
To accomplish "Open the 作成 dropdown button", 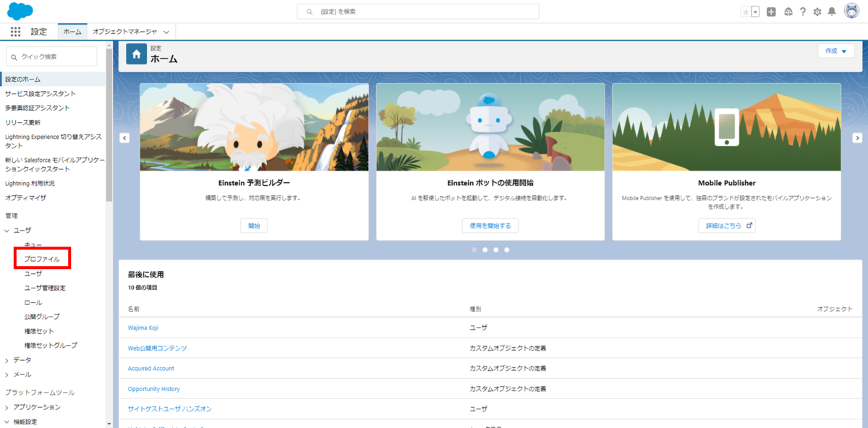I will [835, 51].
